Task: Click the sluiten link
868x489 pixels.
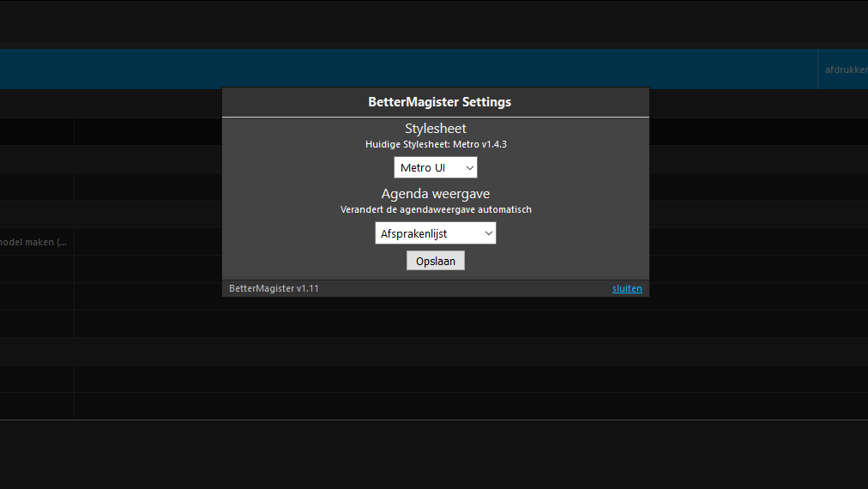Action: 627,288
